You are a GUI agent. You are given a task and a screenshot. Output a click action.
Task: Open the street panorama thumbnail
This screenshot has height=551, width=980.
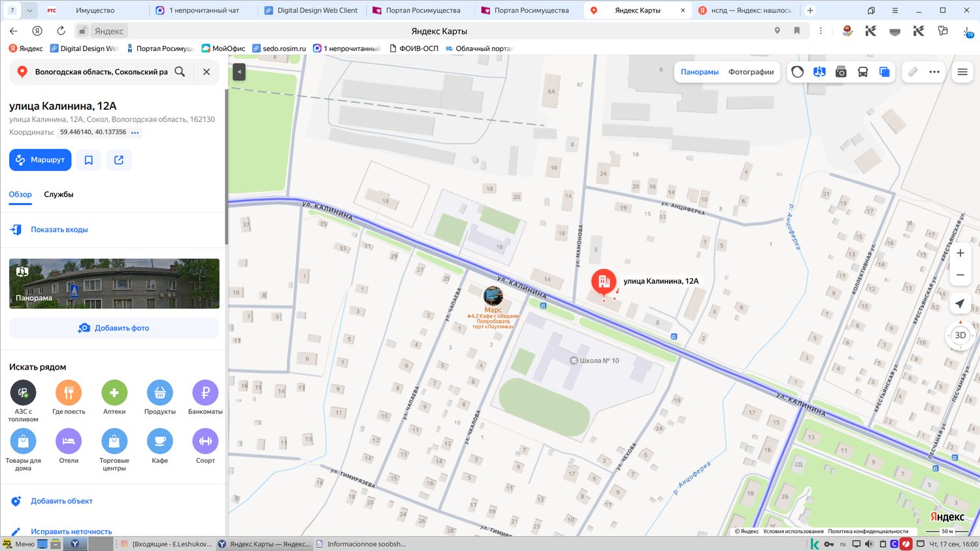pyautogui.click(x=114, y=283)
